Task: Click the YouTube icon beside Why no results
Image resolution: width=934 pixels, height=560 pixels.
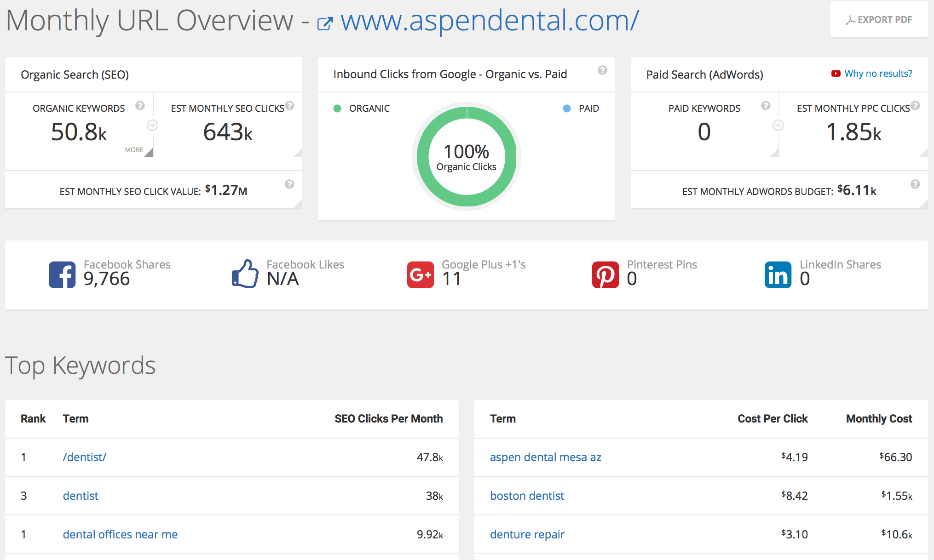Action: (836, 74)
